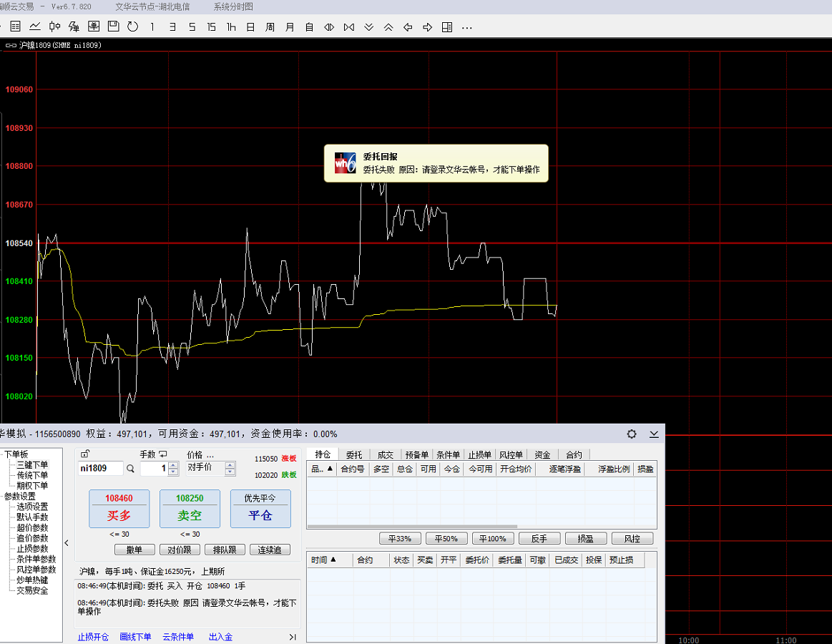Switch to the 资金 tab
This screenshot has width=832, height=644.
pyautogui.click(x=542, y=454)
